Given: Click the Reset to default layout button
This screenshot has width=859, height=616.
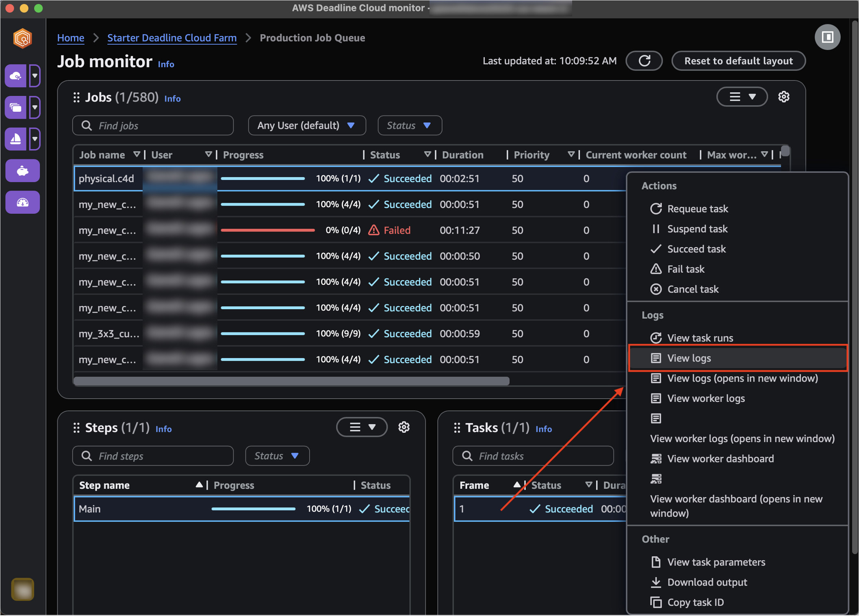Looking at the screenshot, I should pos(738,61).
